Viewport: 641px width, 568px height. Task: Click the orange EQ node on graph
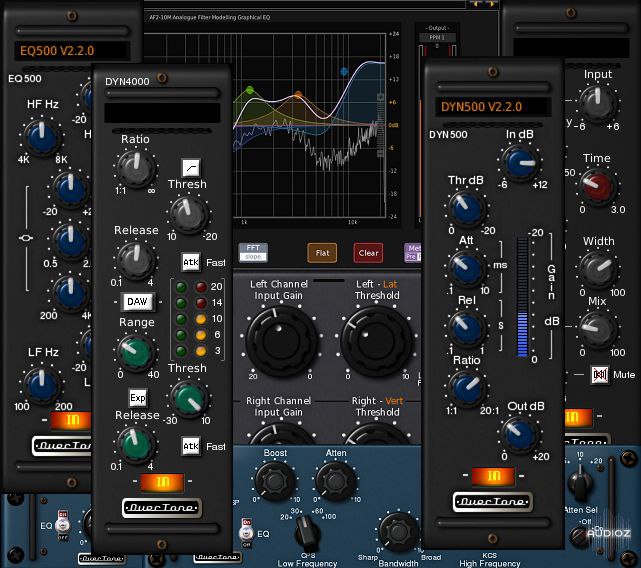(x=298, y=95)
